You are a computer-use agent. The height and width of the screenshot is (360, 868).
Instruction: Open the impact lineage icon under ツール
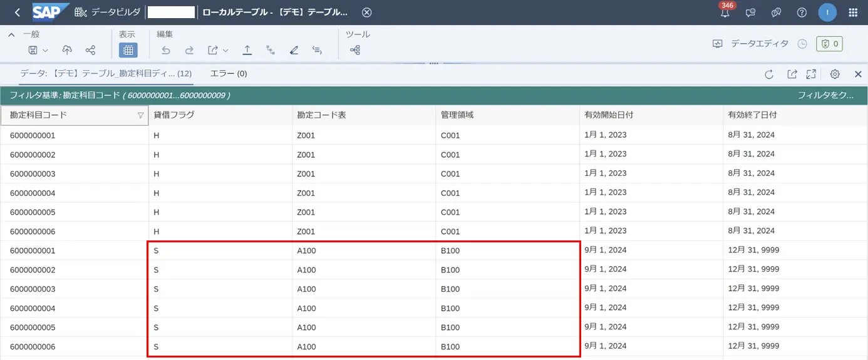pos(355,50)
